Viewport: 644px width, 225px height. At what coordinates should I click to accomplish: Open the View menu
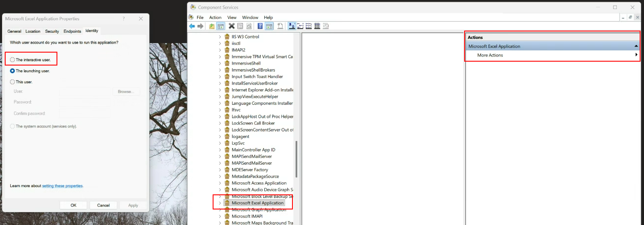232,17
